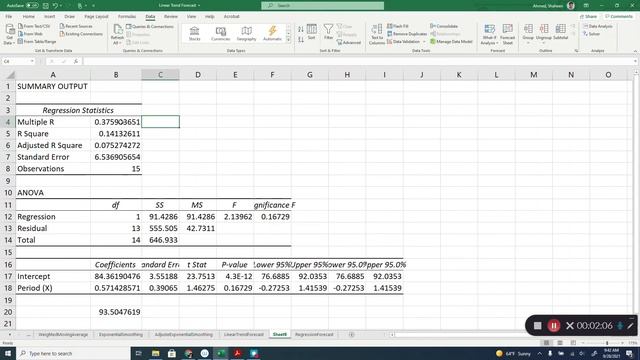The height and width of the screenshot is (360, 640).
Task: Click Remove Duplicates
Action: [x=407, y=34]
